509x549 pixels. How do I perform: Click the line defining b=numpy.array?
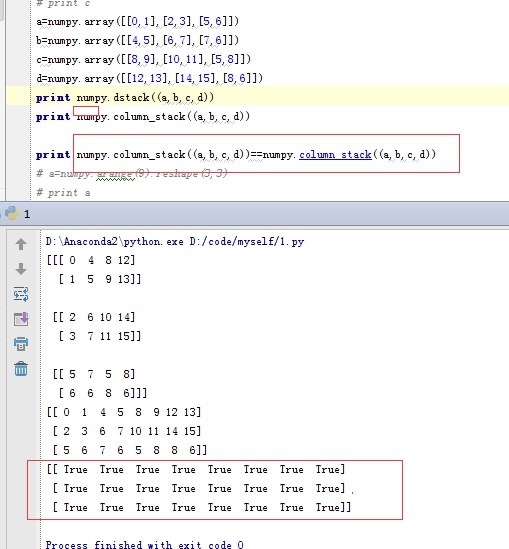(137, 40)
